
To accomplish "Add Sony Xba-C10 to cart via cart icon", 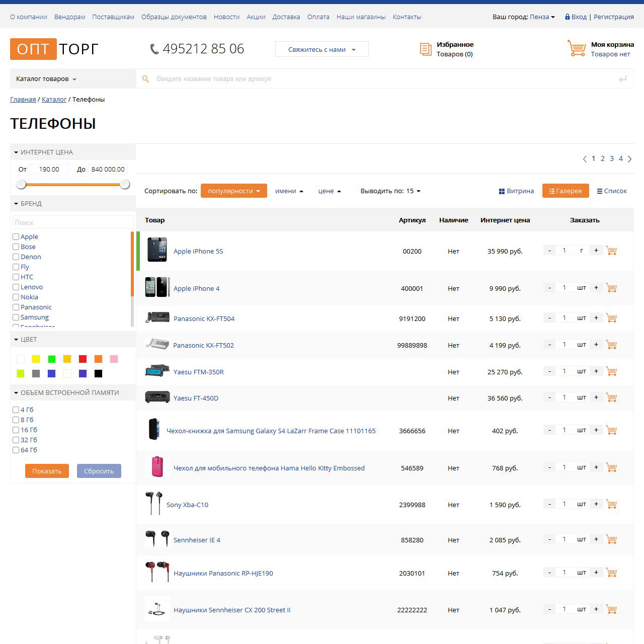I will [611, 504].
